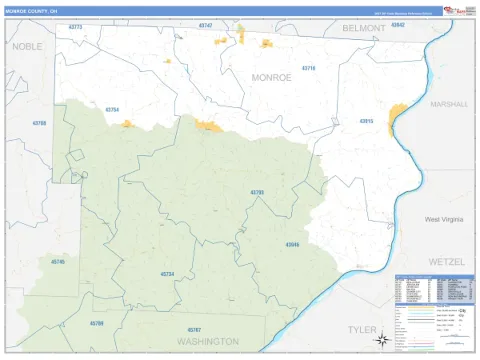The image size is (480, 360).
Task: Select the WETZEL county label
Action: click(x=447, y=262)
